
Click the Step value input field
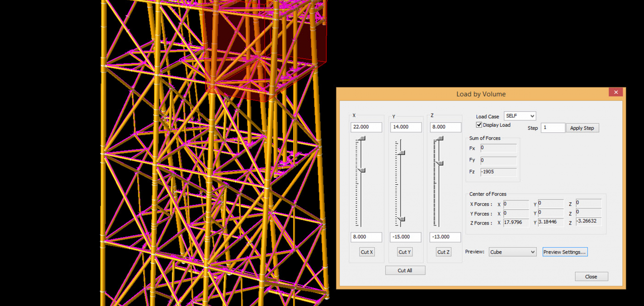tap(552, 128)
